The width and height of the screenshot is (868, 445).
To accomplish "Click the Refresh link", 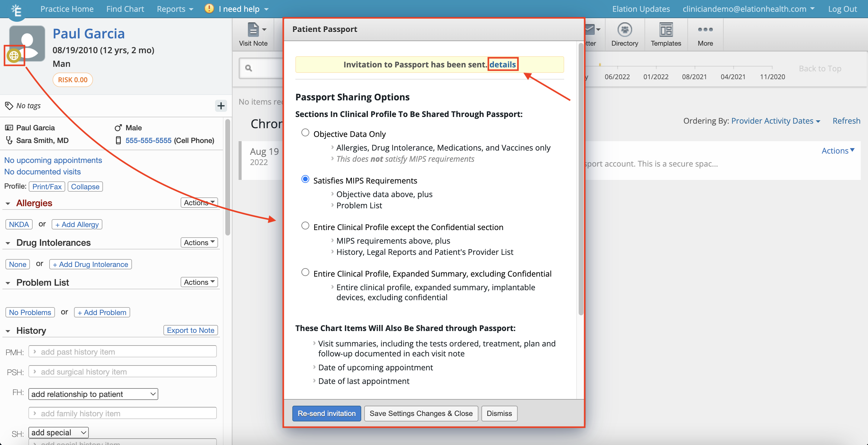I will (x=846, y=121).
